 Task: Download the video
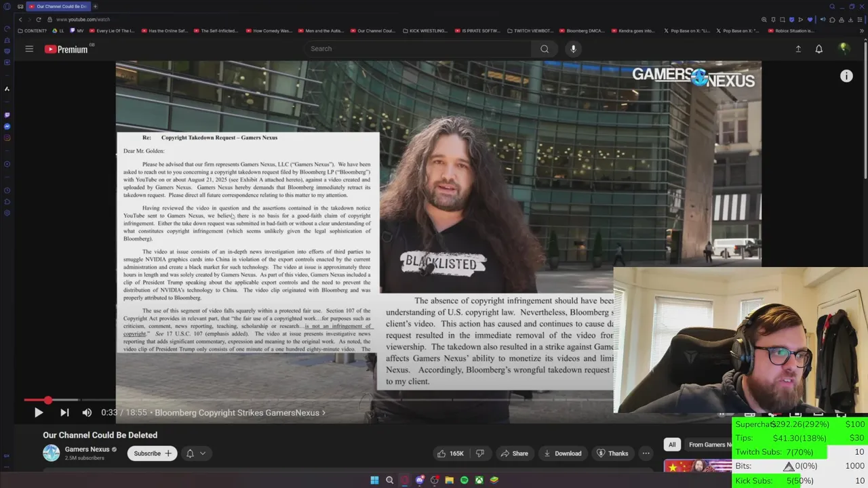tap(562, 453)
